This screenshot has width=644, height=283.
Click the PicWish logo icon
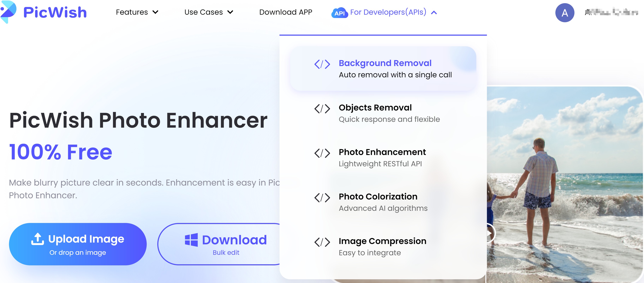[x=8, y=12]
